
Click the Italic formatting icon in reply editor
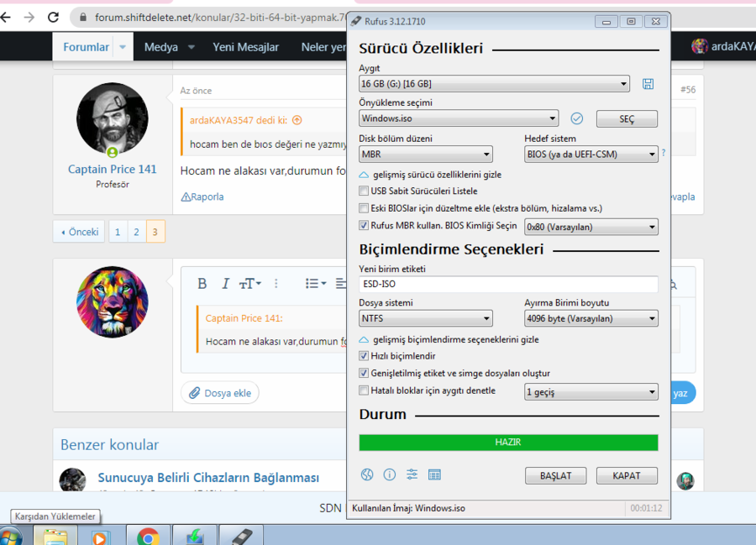tap(225, 283)
